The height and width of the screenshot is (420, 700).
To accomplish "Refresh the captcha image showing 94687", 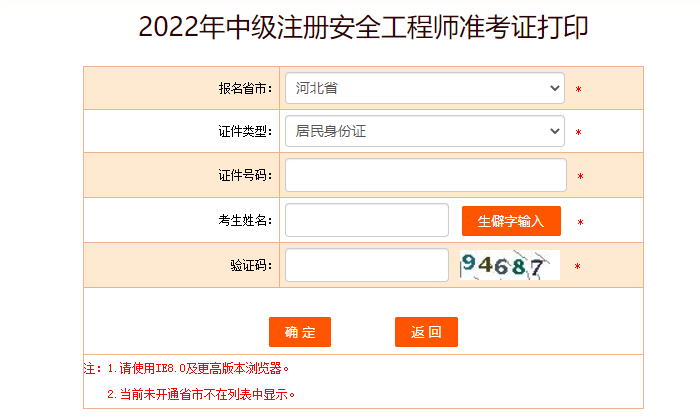I will coord(507,265).
